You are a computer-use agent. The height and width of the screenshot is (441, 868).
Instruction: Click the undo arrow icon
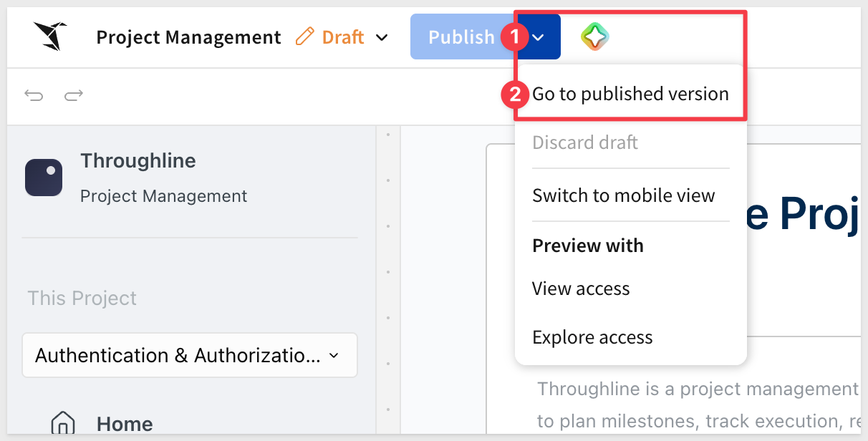pos(34,94)
